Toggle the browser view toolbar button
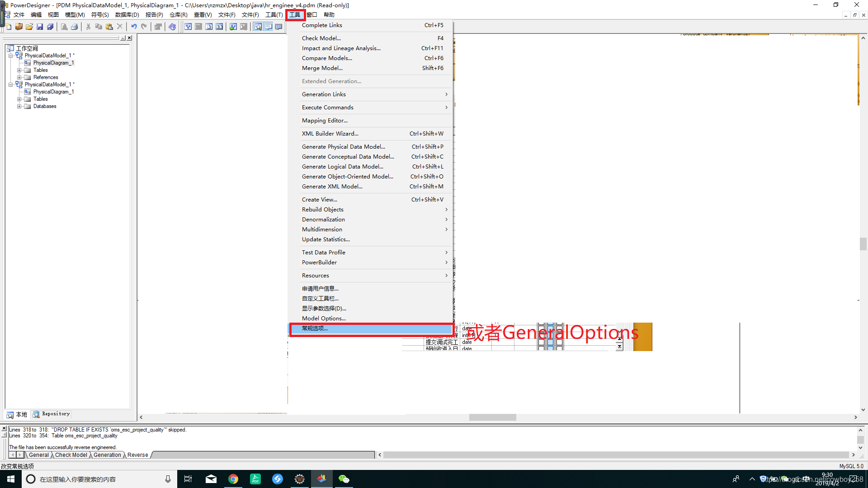 258,27
